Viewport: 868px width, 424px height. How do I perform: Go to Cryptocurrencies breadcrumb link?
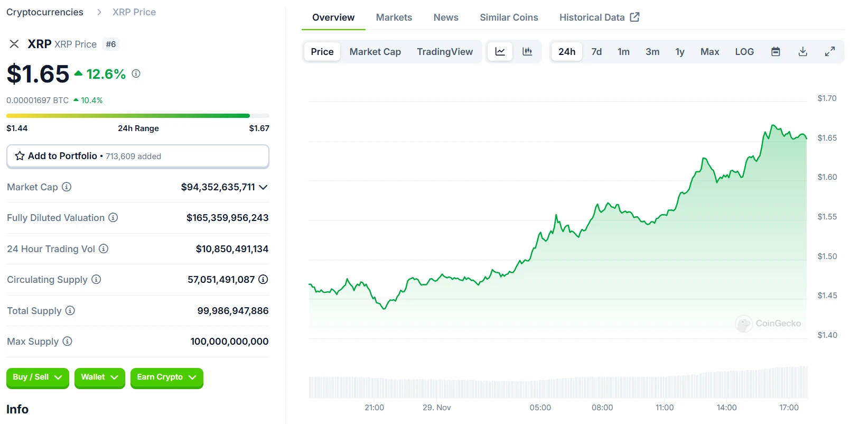[x=45, y=12]
